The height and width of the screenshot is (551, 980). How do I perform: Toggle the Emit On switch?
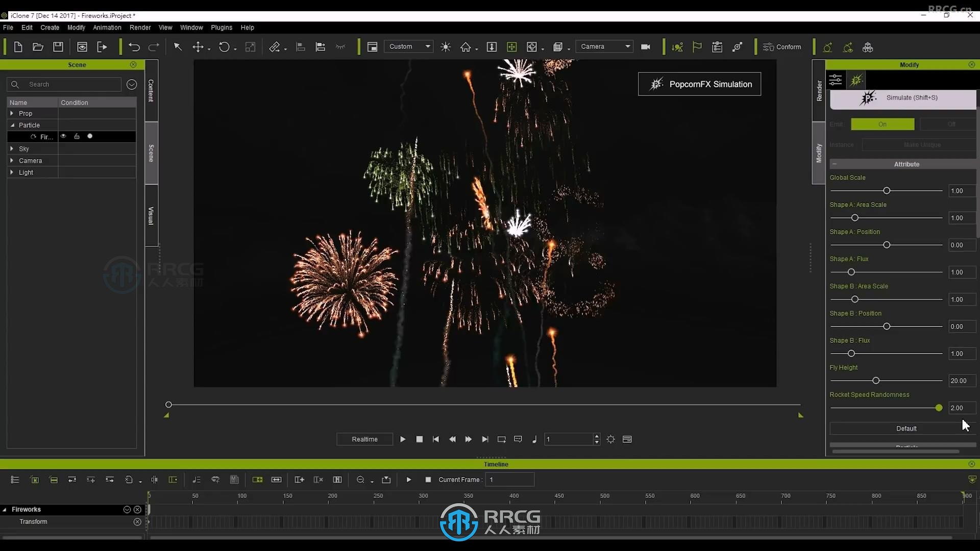[883, 124]
